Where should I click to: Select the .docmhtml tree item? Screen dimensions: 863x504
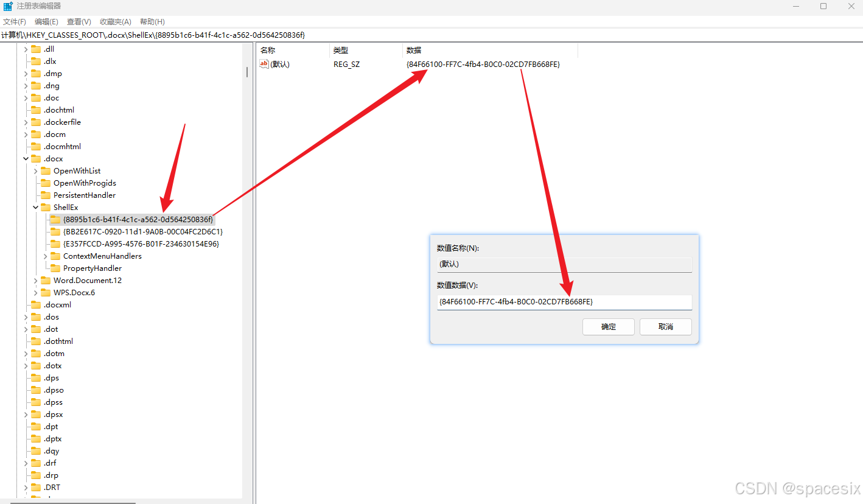[62, 147]
